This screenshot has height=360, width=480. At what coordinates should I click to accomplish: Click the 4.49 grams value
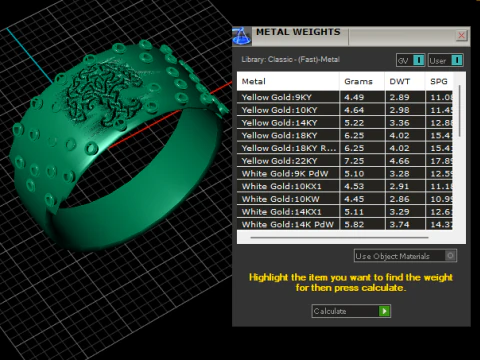click(x=354, y=97)
